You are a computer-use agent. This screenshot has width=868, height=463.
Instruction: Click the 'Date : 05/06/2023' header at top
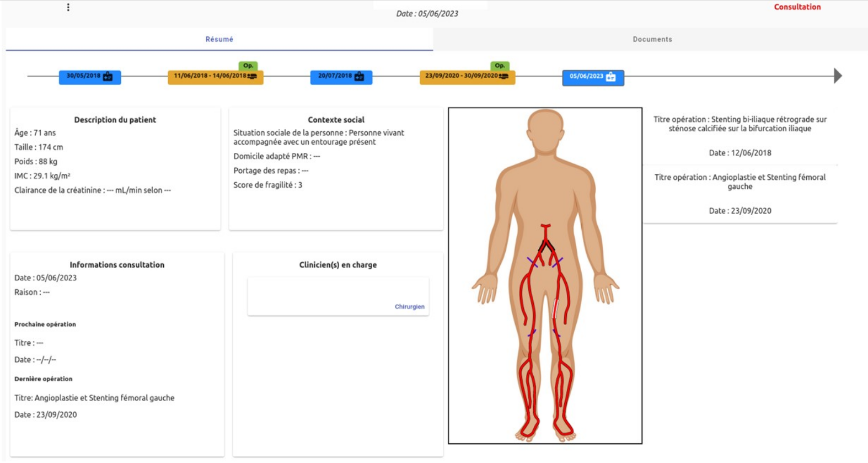coord(427,14)
